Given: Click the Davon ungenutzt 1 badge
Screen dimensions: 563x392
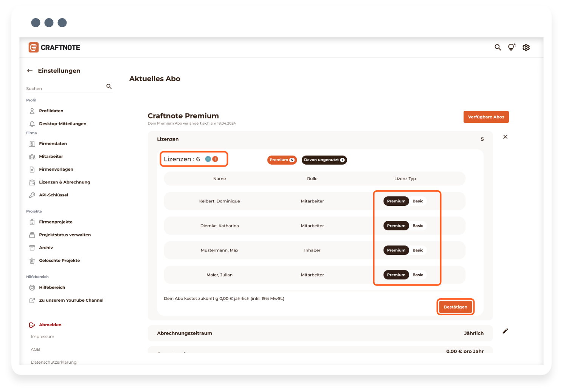Looking at the screenshot, I should [x=324, y=160].
